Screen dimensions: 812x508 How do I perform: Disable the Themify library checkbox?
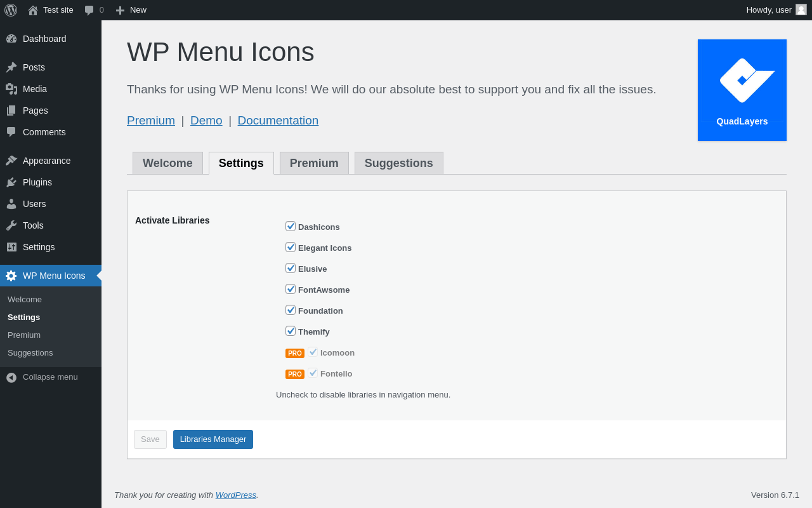pyautogui.click(x=291, y=331)
